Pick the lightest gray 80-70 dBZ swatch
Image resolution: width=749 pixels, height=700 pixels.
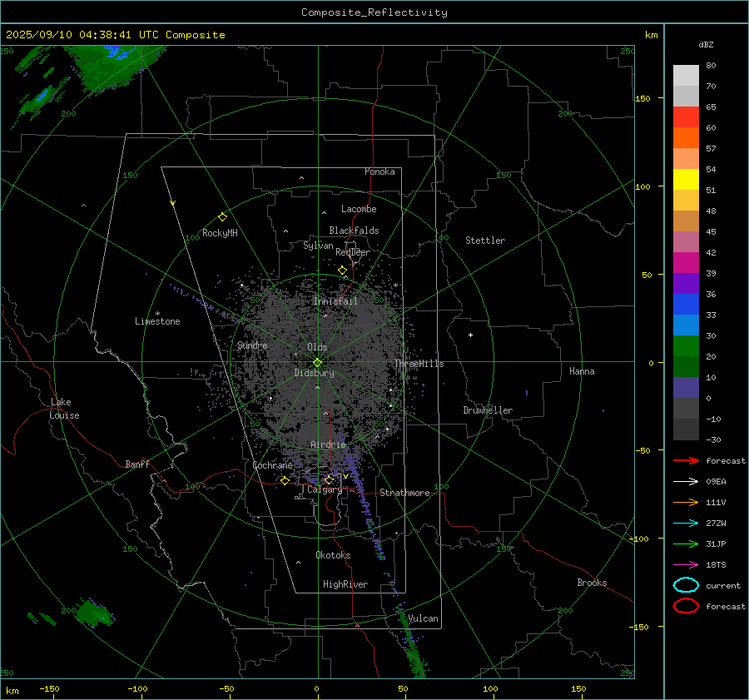pyautogui.click(x=686, y=76)
